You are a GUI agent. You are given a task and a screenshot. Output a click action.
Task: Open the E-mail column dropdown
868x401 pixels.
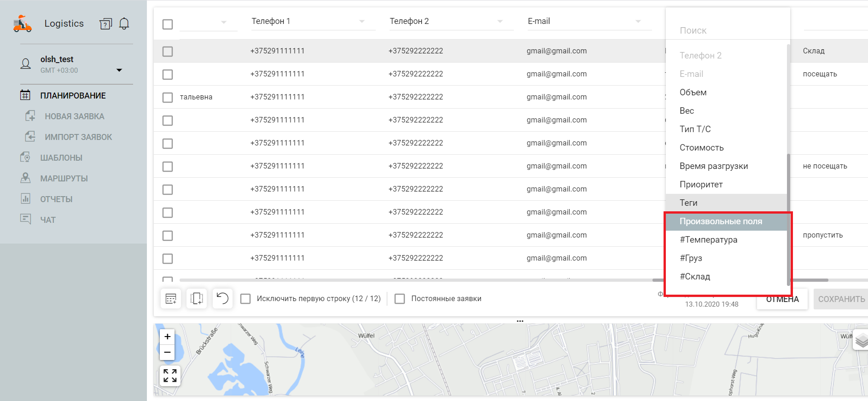coord(638,22)
